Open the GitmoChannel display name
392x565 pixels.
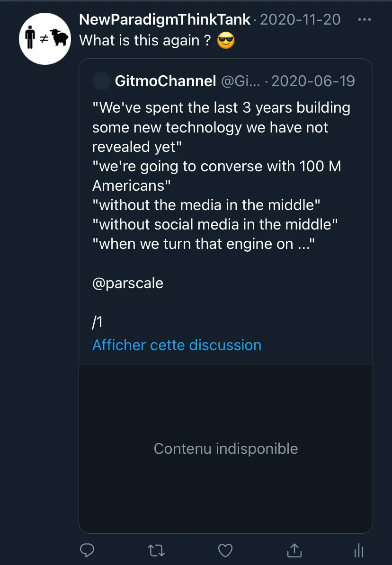pyautogui.click(x=166, y=81)
